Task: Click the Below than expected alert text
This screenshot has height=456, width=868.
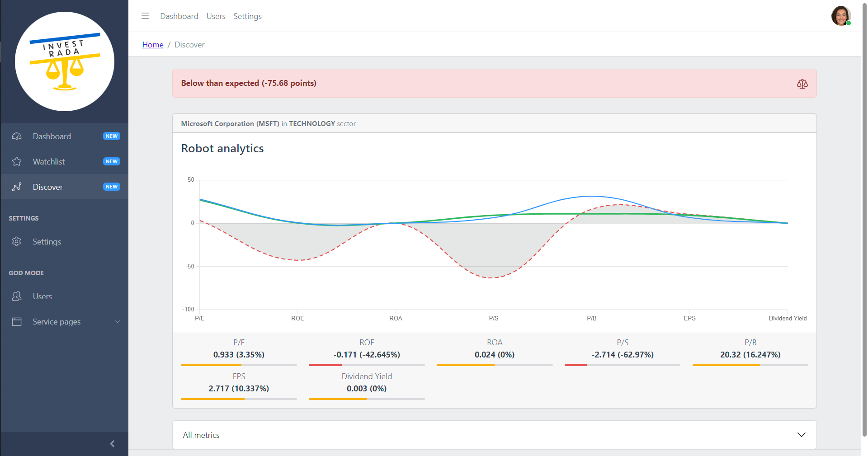Action: point(249,83)
